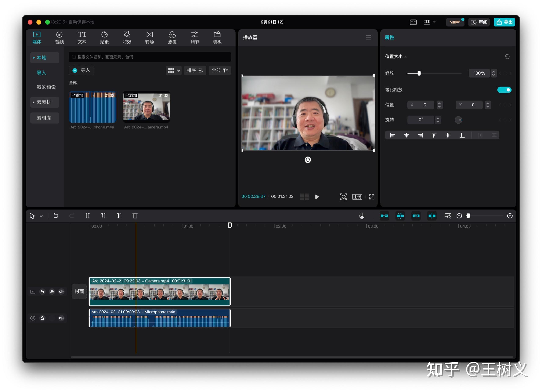
Task: Click the 导入 (Import) button
Action: click(82, 70)
